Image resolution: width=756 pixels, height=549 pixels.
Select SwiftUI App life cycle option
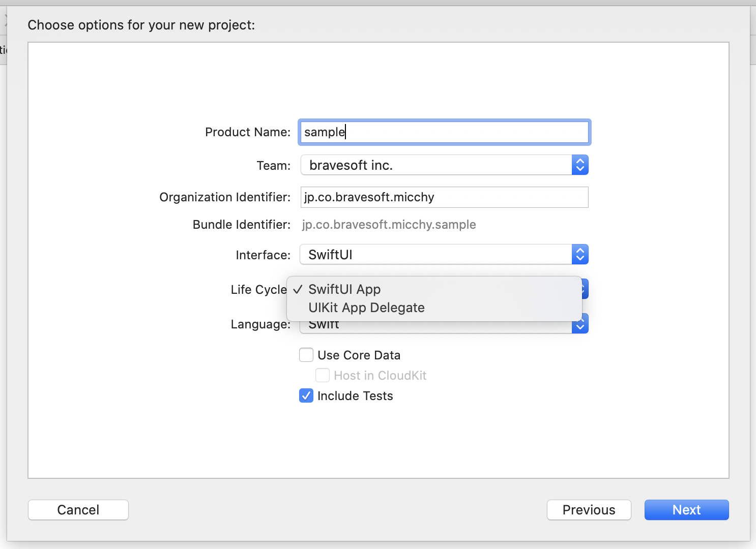pos(344,289)
